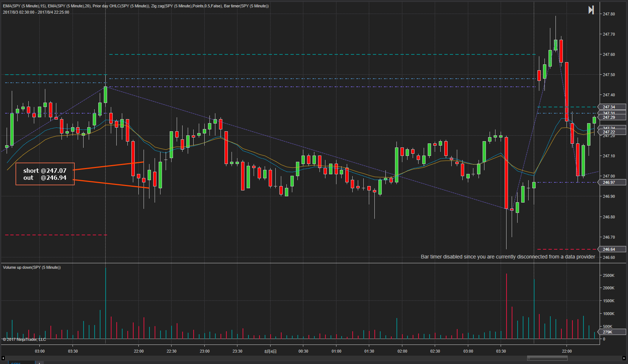This screenshot has width=628, height=364.
Task: Click the 23:30 time axis label
Action: (x=237, y=351)
